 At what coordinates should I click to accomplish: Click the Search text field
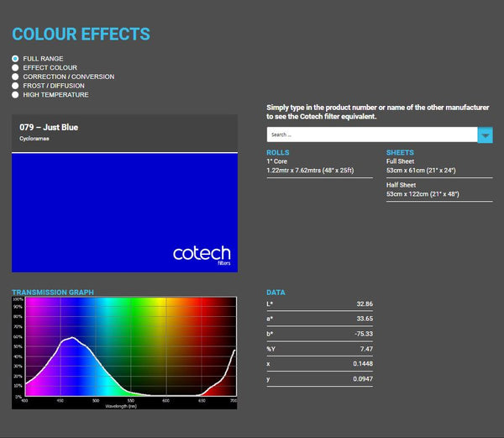[x=371, y=135]
